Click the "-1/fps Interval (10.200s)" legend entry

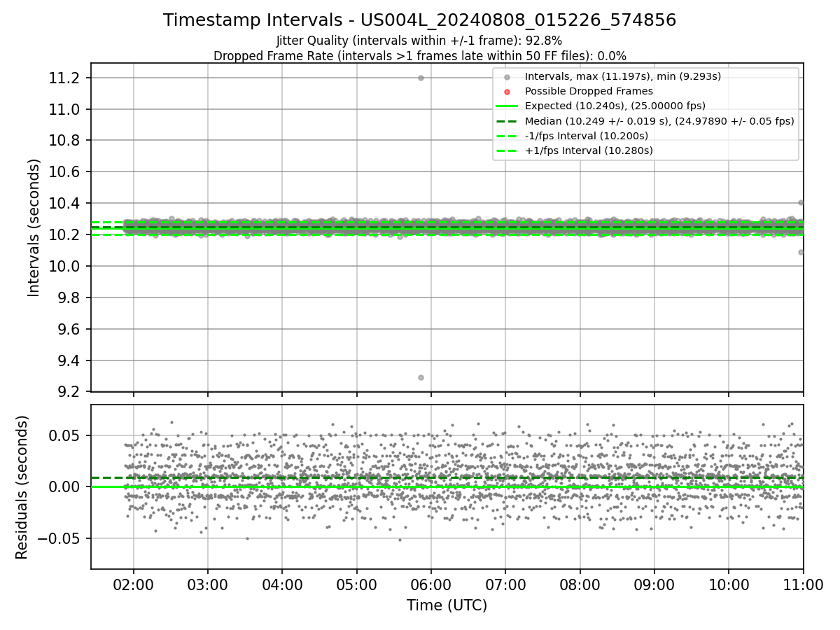coord(587,136)
